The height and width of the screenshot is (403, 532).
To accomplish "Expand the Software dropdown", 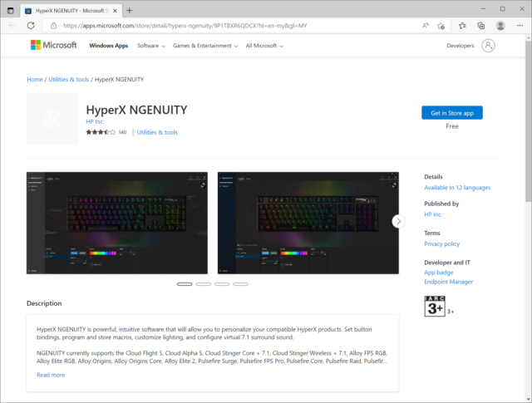I will point(151,46).
